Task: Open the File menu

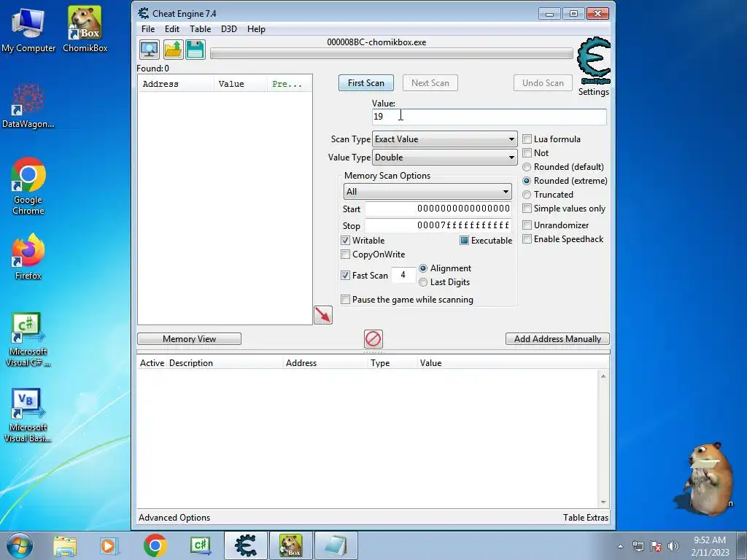Action: (148, 29)
